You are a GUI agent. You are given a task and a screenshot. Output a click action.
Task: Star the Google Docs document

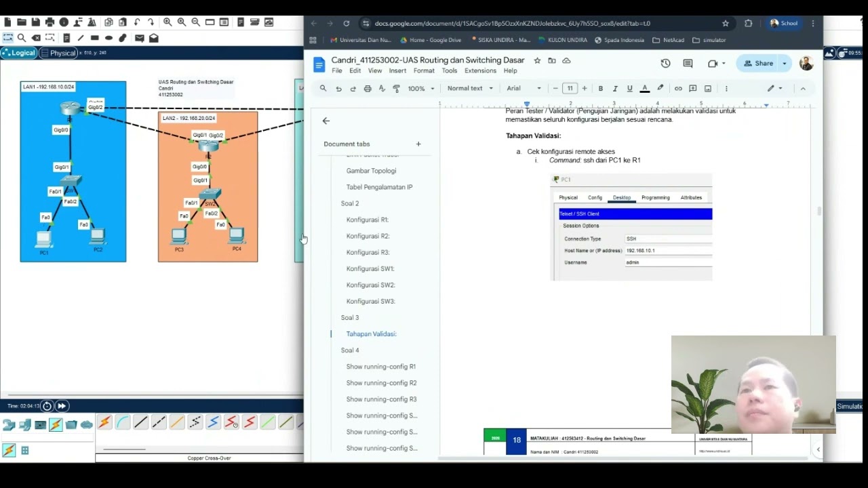pyautogui.click(x=537, y=60)
